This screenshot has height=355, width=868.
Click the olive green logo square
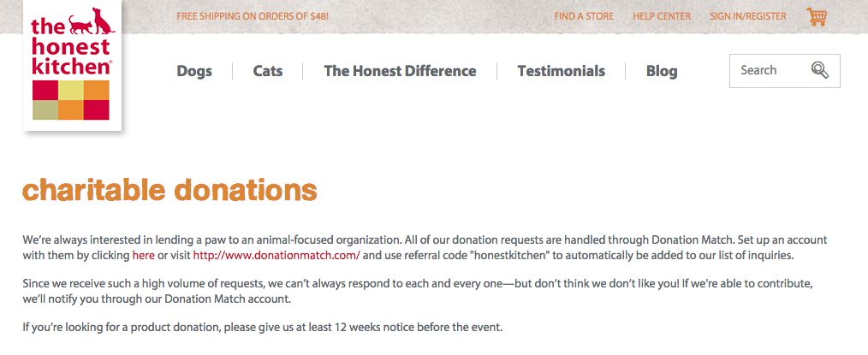click(45, 110)
